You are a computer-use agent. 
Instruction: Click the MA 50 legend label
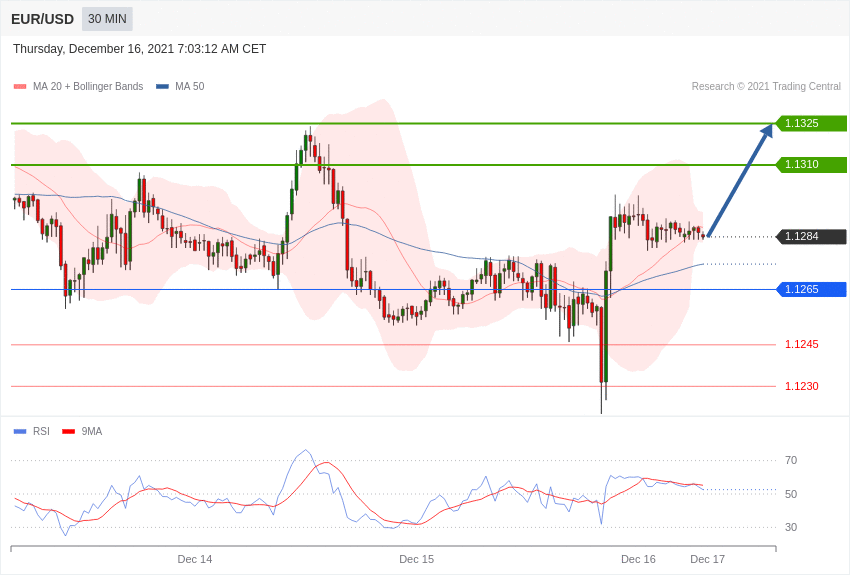pos(190,86)
